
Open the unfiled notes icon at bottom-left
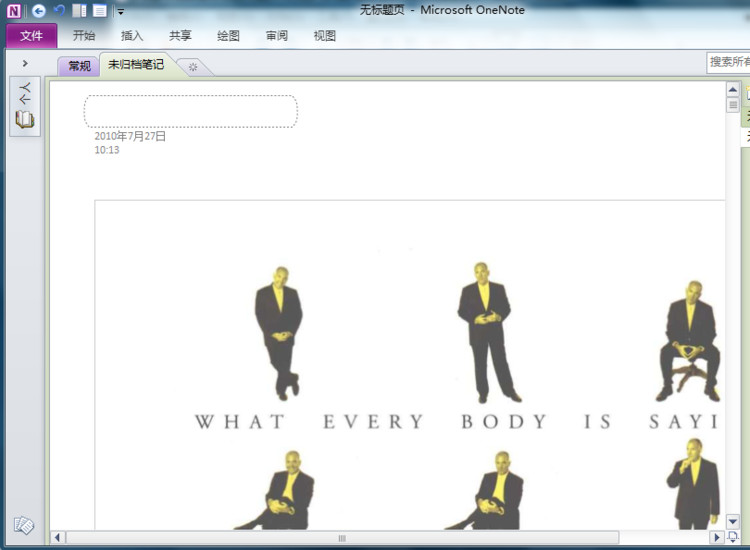[x=24, y=525]
